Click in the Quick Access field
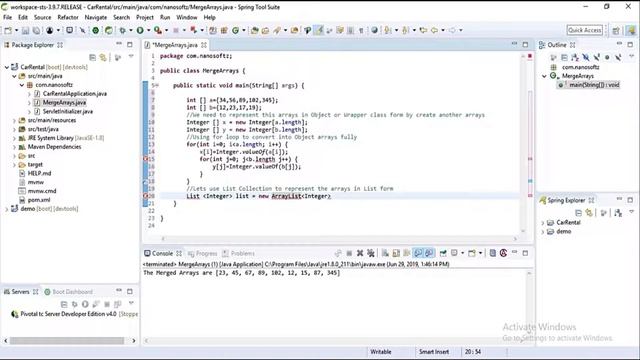 (x=584, y=30)
